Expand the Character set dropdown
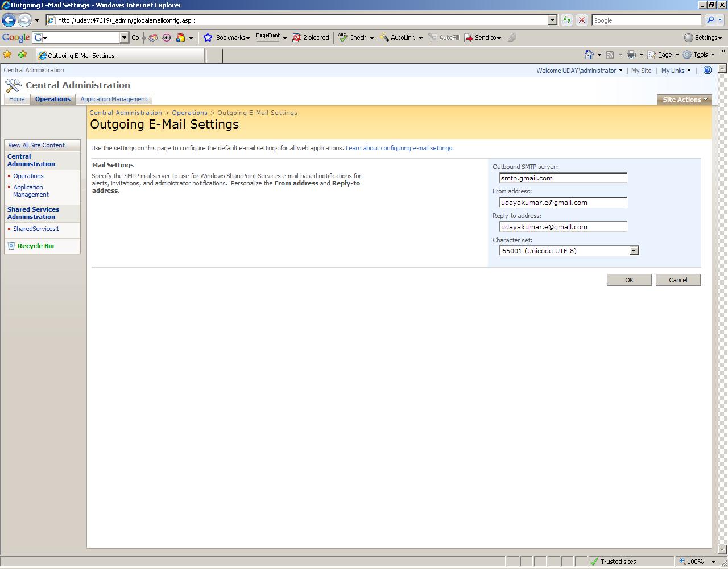The width and height of the screenshot is (728, 569). tap(634, 251)
